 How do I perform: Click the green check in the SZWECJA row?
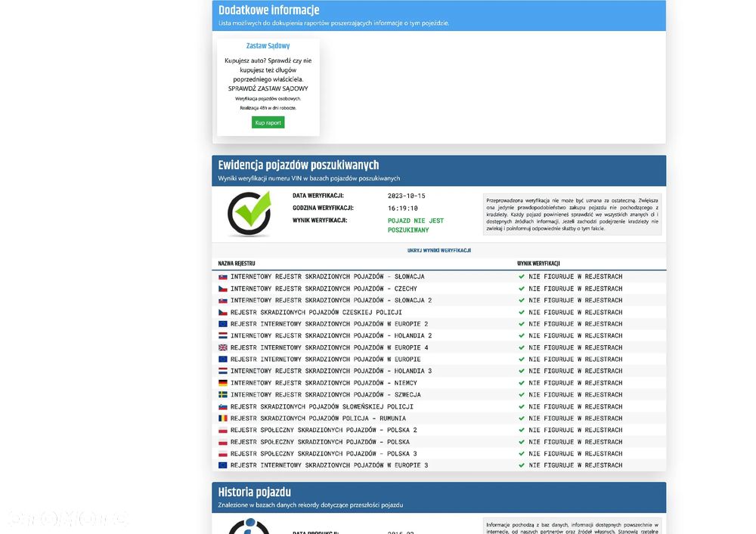click(521, 395)
